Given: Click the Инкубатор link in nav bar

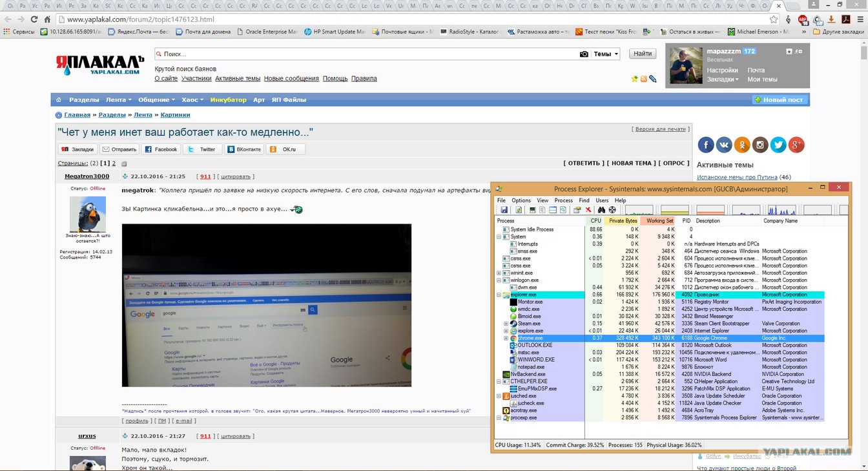Looking at the screenshot, I should [228, 99].
